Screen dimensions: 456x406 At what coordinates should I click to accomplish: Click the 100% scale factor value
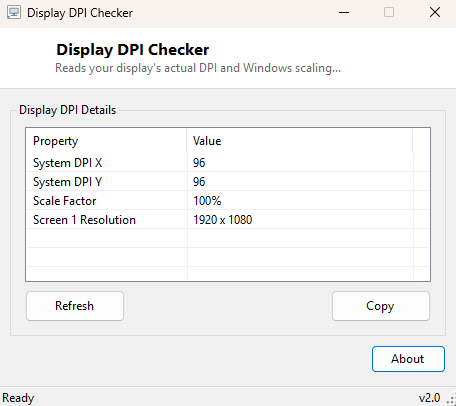coord(207,201)
